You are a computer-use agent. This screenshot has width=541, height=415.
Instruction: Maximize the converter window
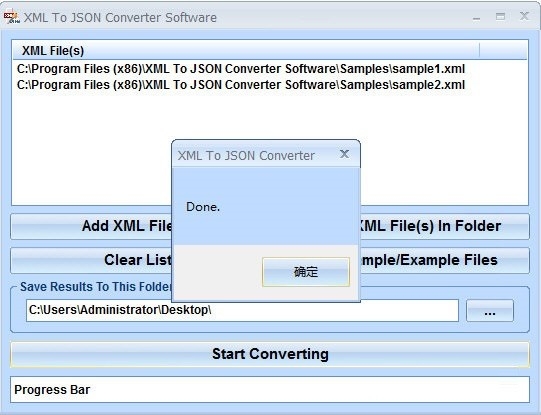pyautogui.click(x=500, y=17)
